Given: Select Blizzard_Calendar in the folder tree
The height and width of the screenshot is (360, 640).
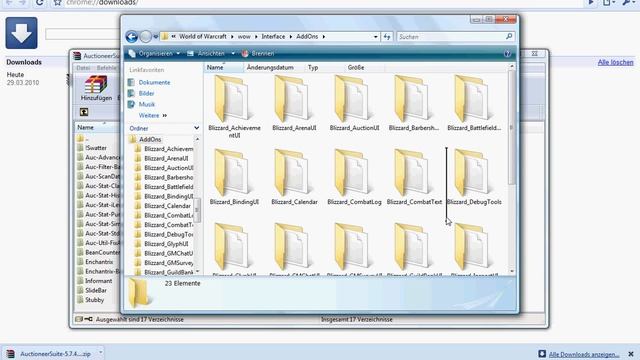Looking at the screenshot, I should point(167,206).
